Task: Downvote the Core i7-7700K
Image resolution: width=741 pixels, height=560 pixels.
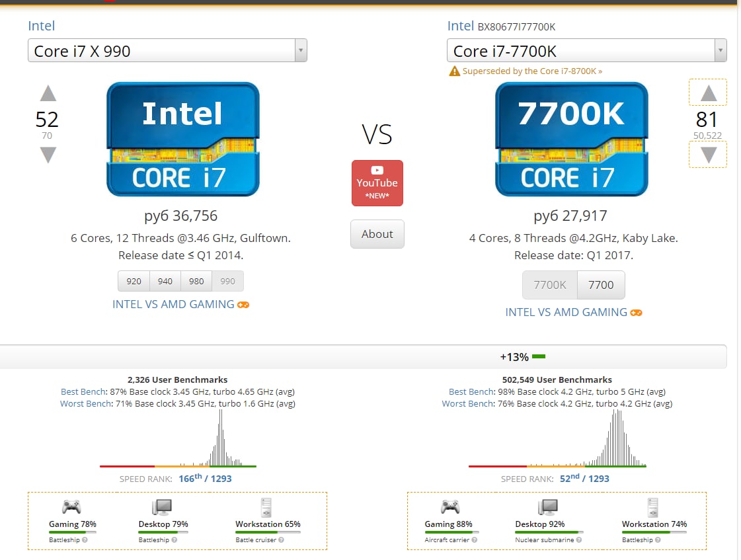Action: click(708, 155)
